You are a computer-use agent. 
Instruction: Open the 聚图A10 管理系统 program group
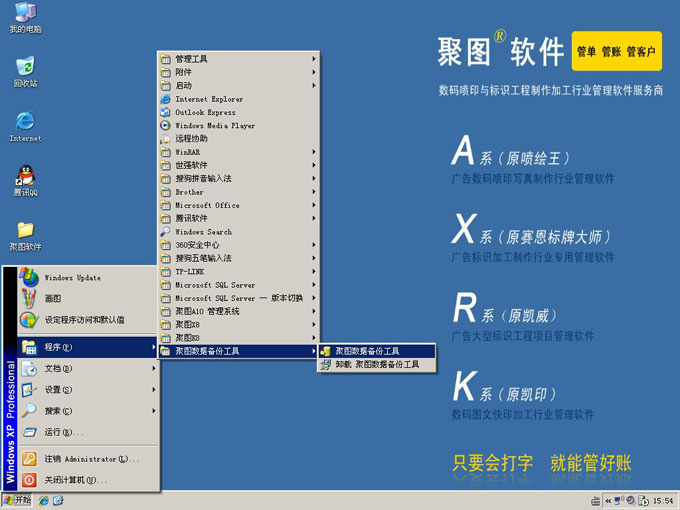[x=239, y=311]
